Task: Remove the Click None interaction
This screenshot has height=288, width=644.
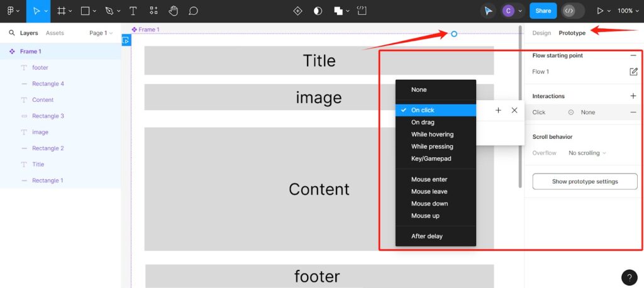Action: pyautogui.click(x=633, y=112)
